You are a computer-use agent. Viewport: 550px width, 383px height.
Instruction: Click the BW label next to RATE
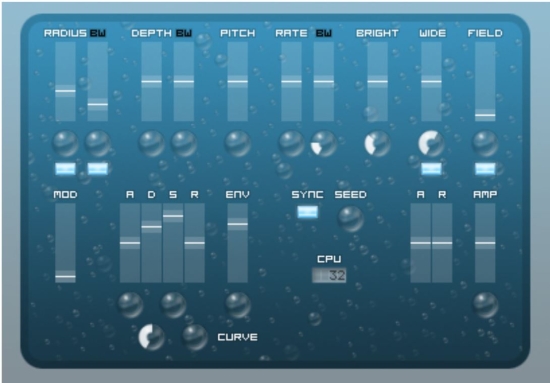(324, 33)
